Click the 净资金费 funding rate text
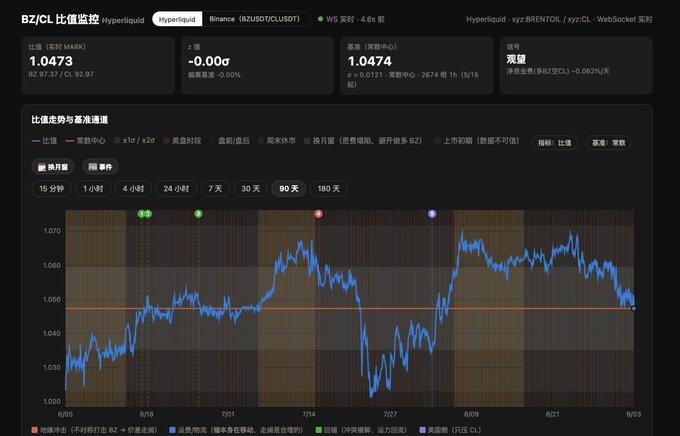 point(558,71)
